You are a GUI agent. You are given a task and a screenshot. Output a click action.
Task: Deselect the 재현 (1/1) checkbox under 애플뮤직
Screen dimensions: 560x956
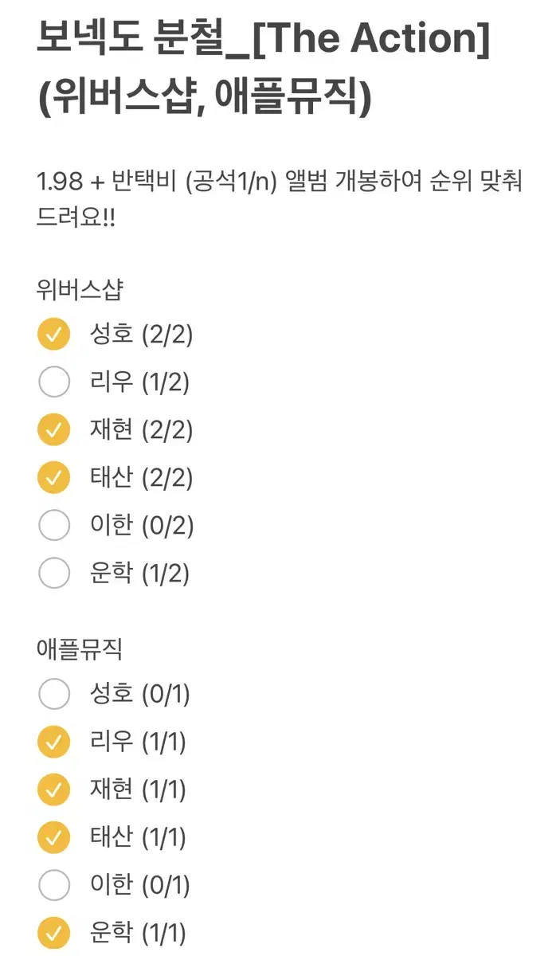(x=53, y=789)
